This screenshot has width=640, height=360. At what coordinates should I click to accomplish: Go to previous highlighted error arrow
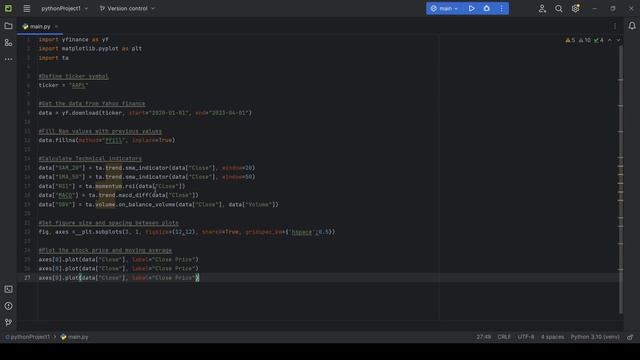[x=610, y=40]
